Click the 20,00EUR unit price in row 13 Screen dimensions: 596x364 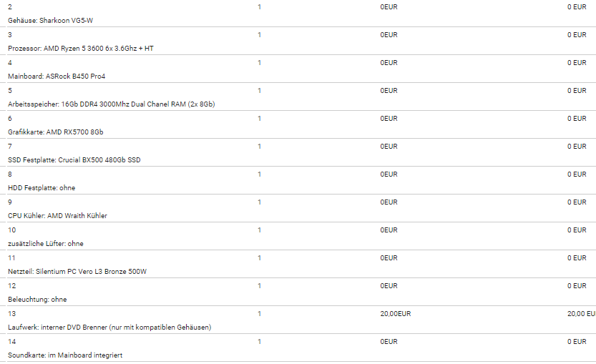pyautogui.click(x=395, y=314)
